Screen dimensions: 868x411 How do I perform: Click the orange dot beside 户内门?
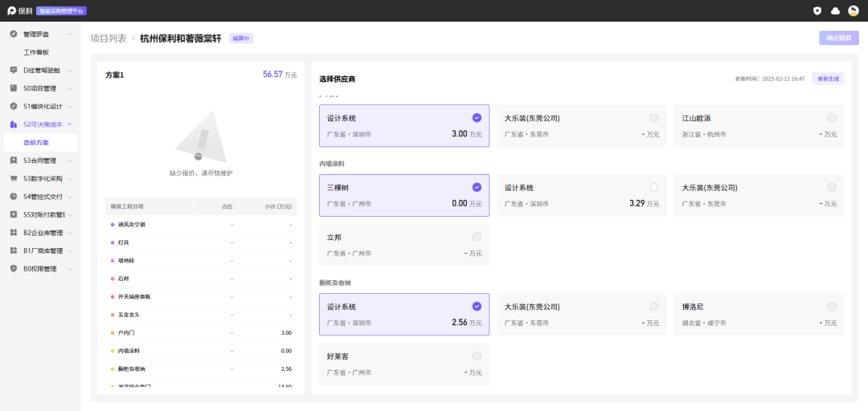[x=113, y=332]
